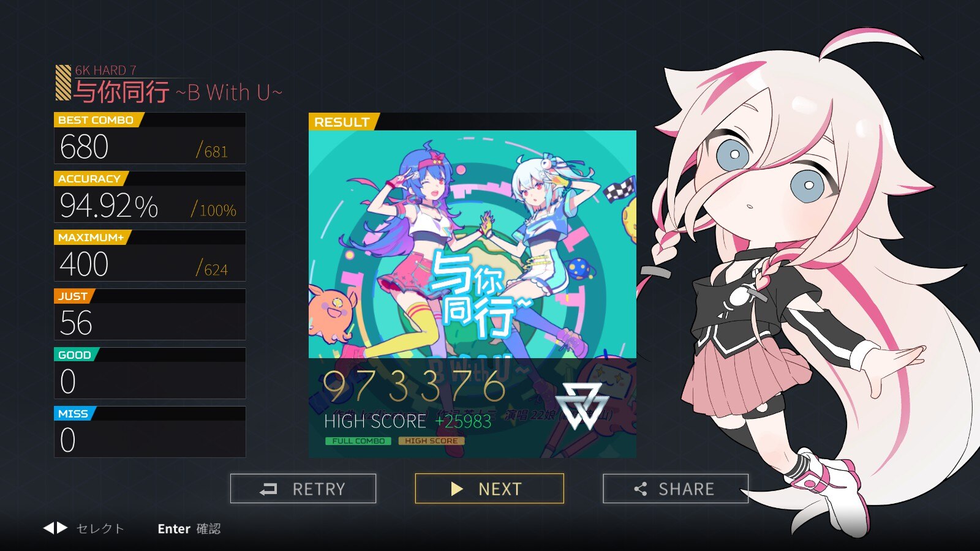This screenshot has height=551, width=980.
Task: Click the FULL COMBO badge
Action: click(358, 441)
